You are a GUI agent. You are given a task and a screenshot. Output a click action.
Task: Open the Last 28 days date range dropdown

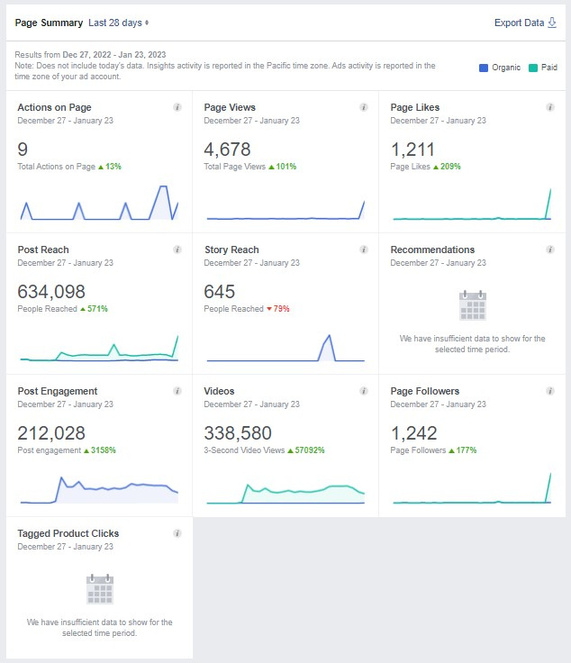[118, 23]
